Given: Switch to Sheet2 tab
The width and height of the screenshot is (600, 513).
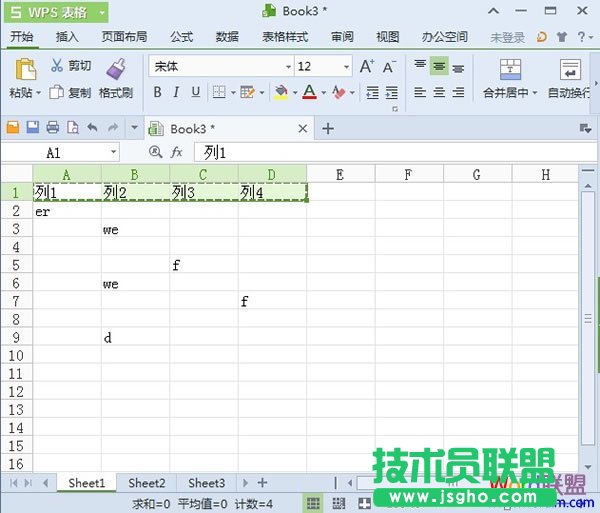Looking at the screenshot, I should [147, 483].
